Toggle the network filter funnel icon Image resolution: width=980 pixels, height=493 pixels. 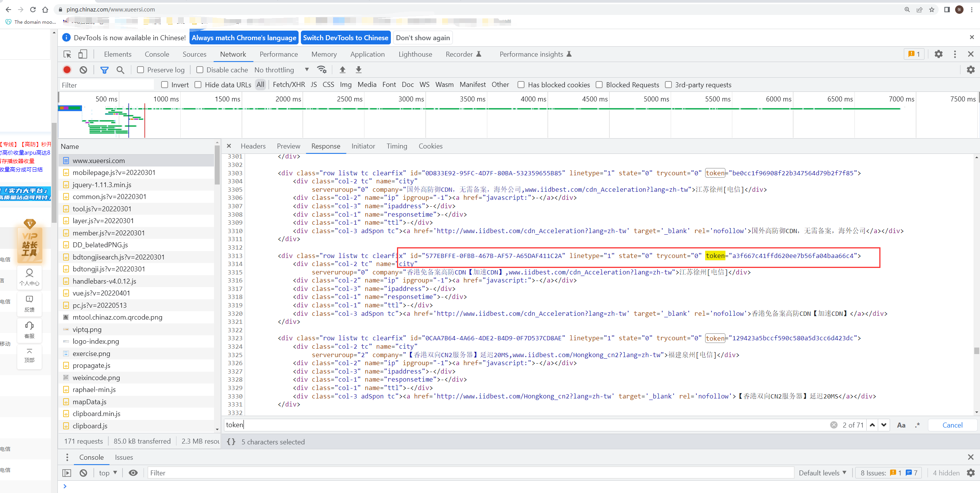pyautogui.click(x=104, y=70)
